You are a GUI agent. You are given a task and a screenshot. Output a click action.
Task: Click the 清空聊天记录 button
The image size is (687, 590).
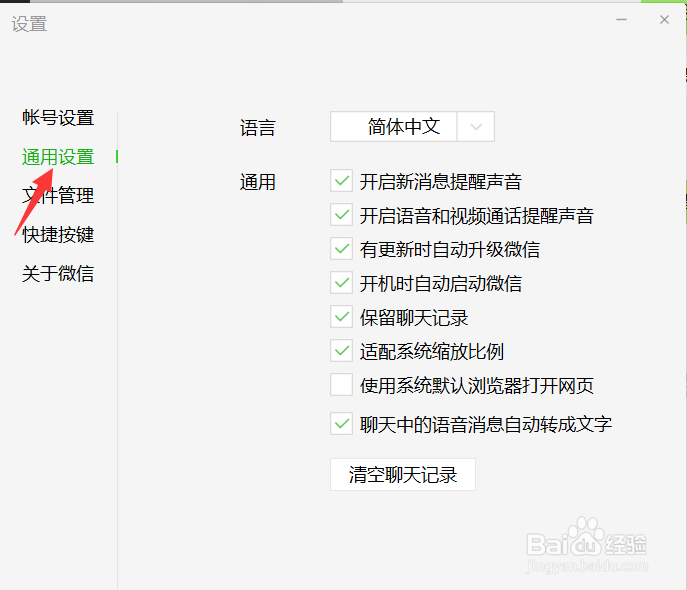pyautogui.click(x=403, y=474)
